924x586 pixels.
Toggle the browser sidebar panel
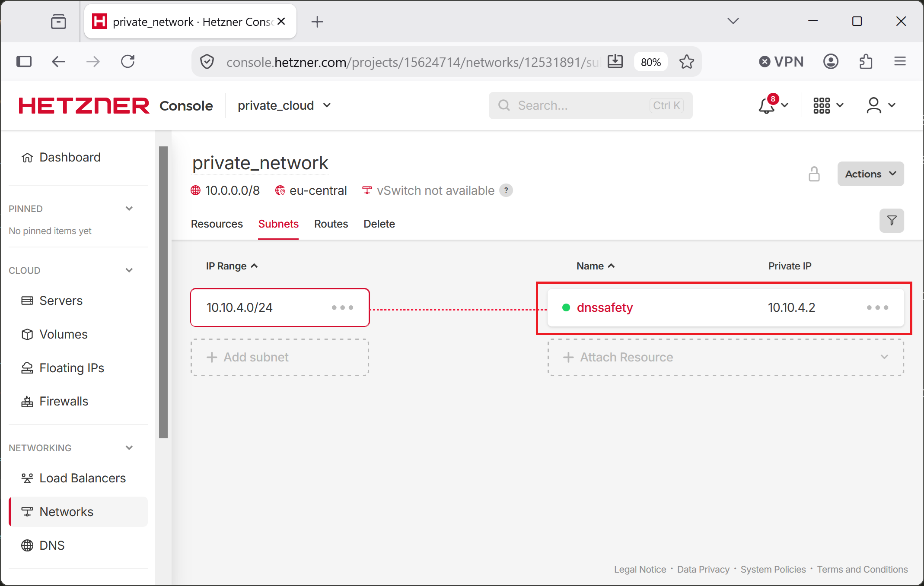pos(24,62)
